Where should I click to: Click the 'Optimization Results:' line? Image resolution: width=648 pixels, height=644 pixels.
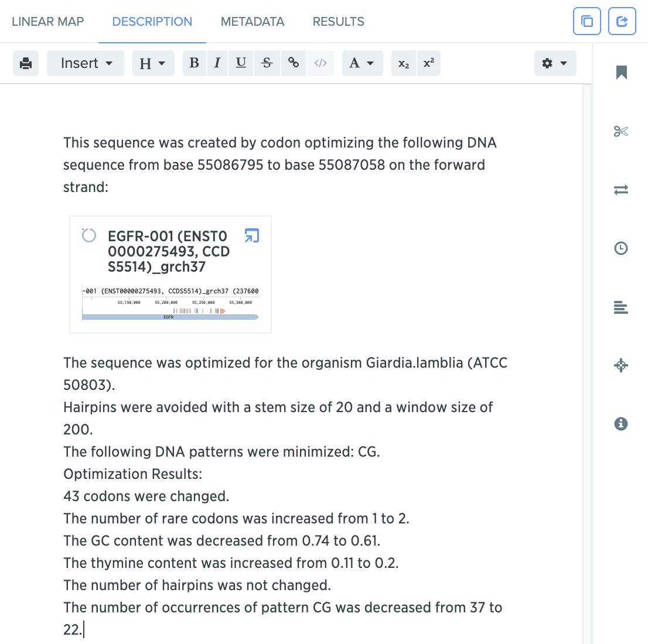(x=132, y=474)
